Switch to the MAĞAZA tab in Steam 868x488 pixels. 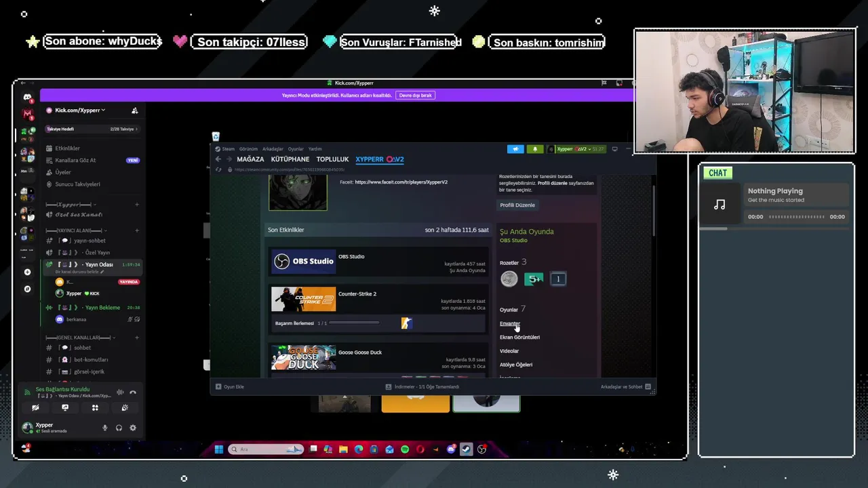coord(250,159)
